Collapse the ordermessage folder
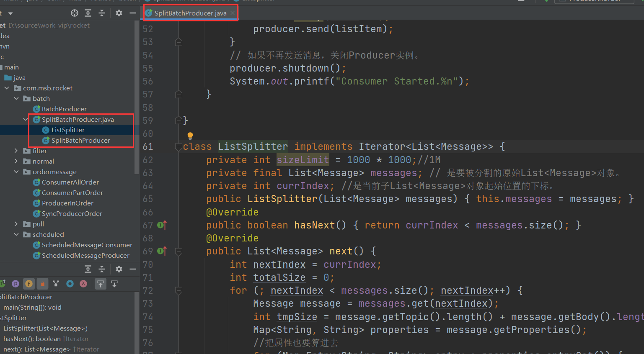 [x=16, y=172]
